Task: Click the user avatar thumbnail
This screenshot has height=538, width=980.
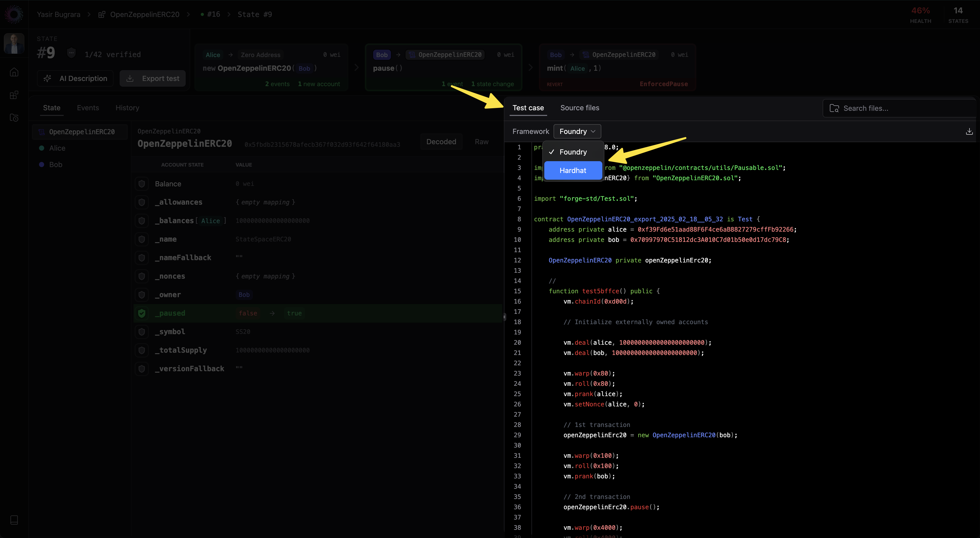Action: (14, 43)
